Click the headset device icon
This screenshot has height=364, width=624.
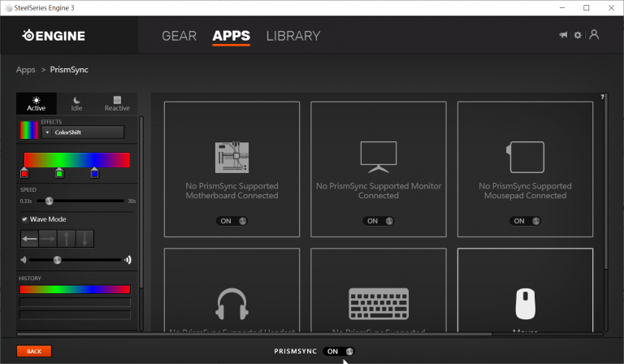[x=232, y=304]
